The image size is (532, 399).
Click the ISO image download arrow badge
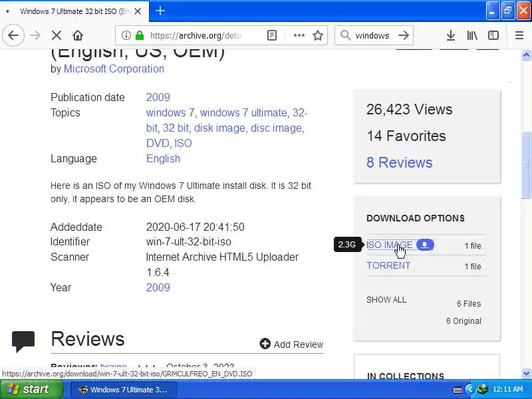[x=425, y=245]
